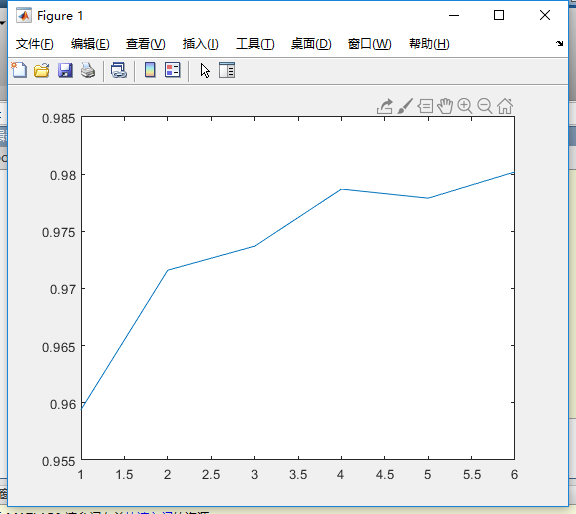The width and height of the screenshot is (576, 514).
Task: Click the axes export icon
Action: point(385,107)
